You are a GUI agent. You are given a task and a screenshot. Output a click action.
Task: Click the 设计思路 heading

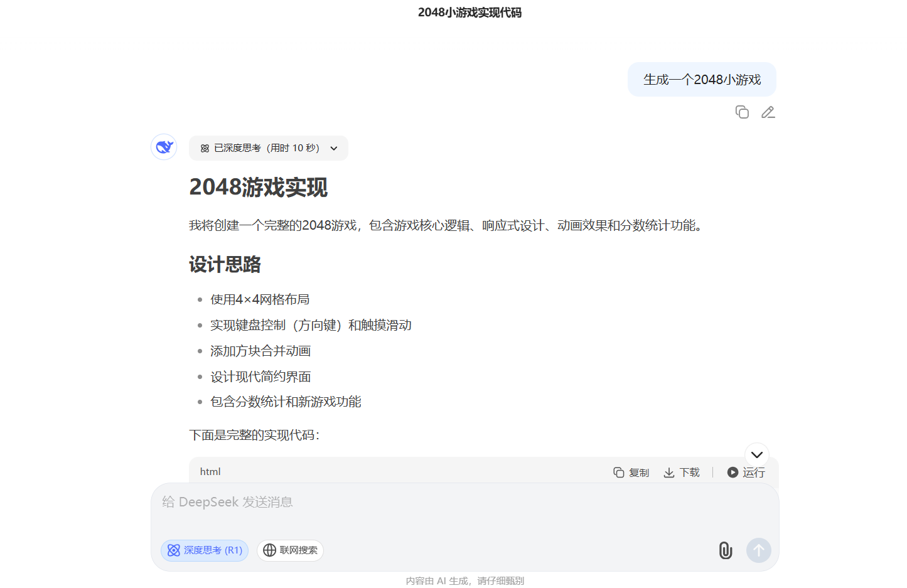click(225, 265)
